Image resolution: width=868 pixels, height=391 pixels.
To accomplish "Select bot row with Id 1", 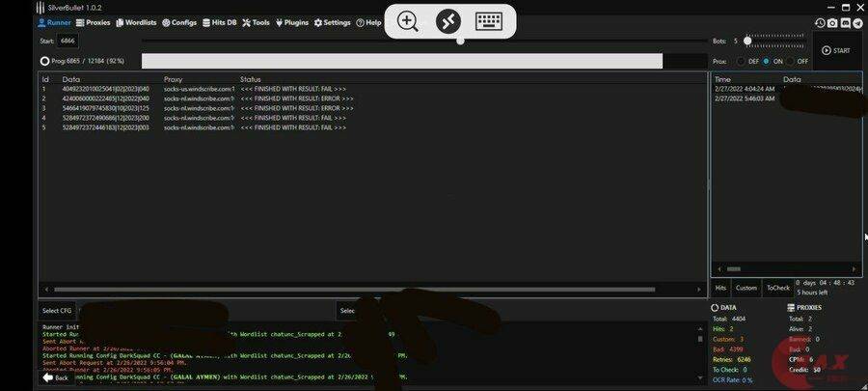I will click(x=372, y=89).
